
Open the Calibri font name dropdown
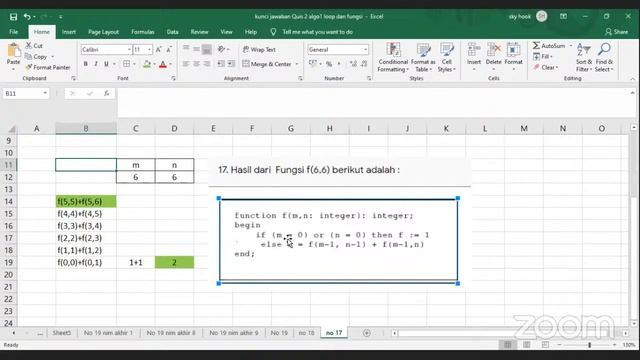point(129,49)
